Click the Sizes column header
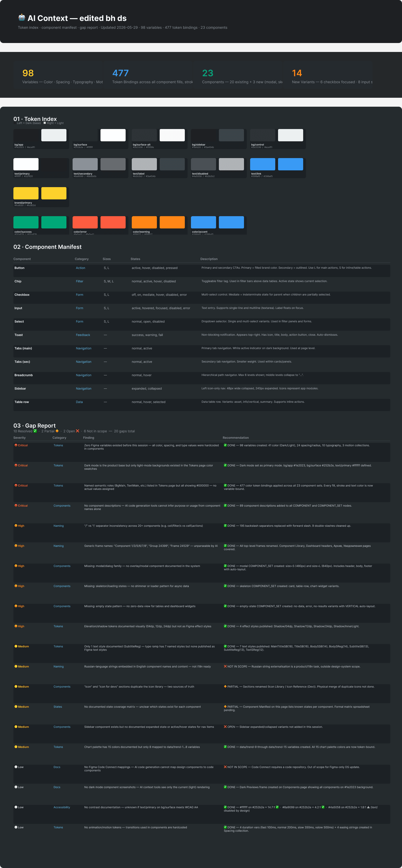This screenshot has height=868, width=402. (x=107, y=259)
